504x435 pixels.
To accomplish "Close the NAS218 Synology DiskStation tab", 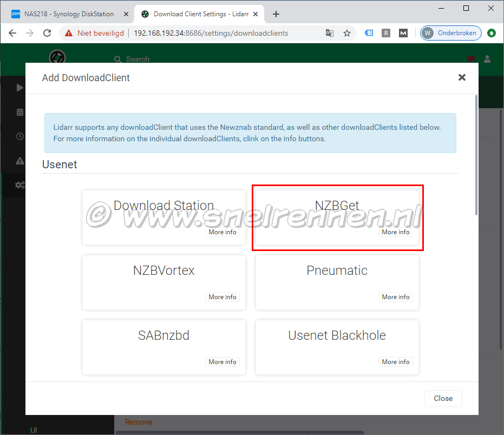I will click(x=126, y=14).
